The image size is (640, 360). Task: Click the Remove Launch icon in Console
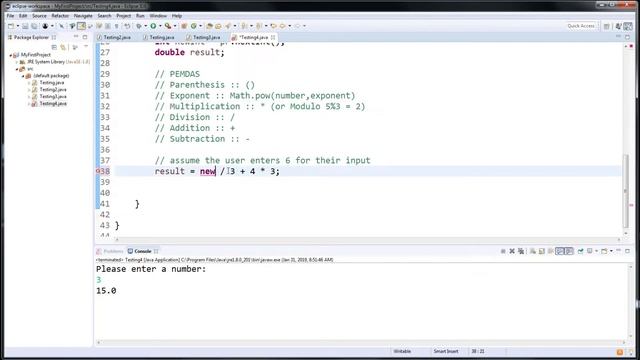[512, 251]
